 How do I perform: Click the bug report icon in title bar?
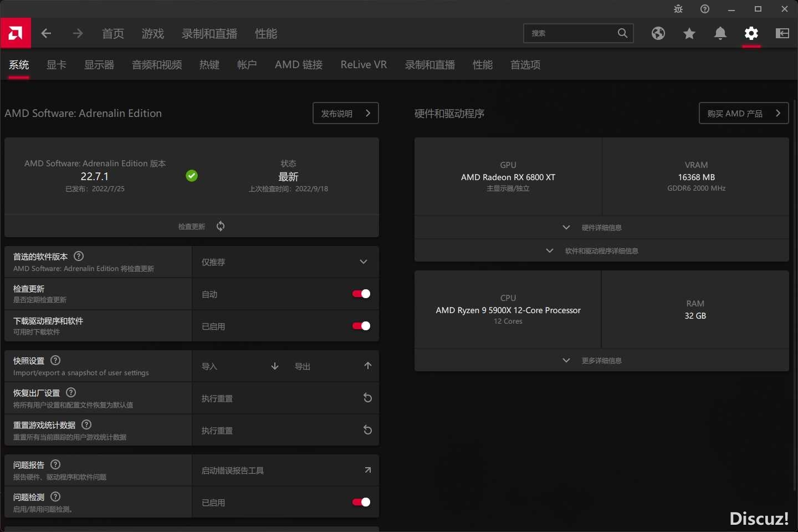tap(678, 9)
